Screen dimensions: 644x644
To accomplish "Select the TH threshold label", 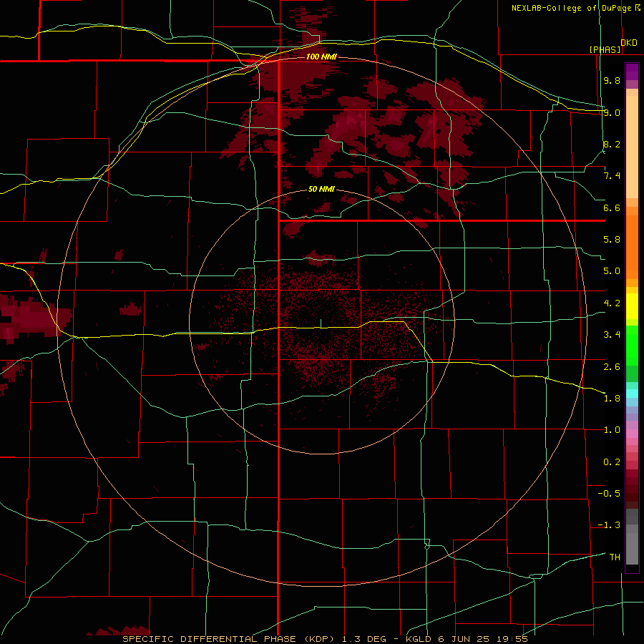I will (x=615, y=557).
